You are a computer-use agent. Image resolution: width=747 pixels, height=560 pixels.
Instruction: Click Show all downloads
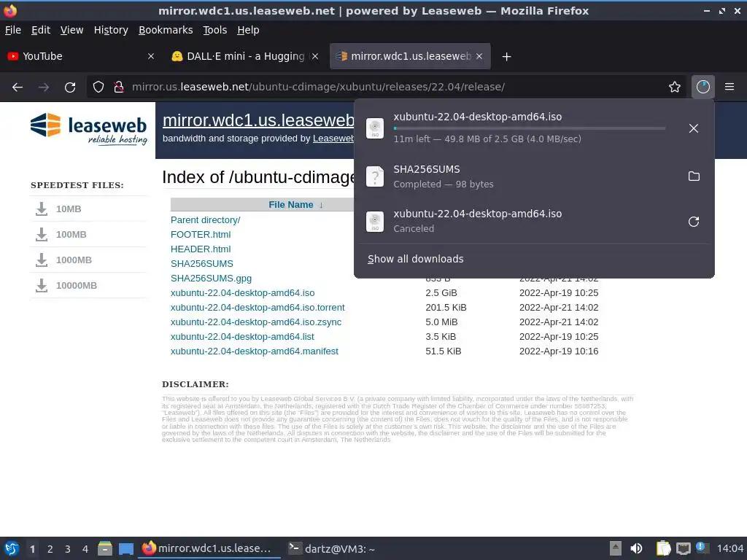point(415,259)
